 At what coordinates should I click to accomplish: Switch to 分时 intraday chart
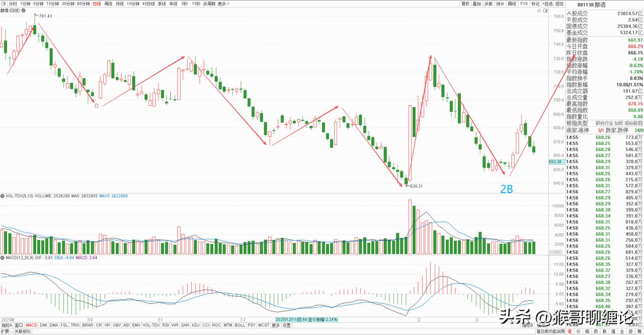[x=13, y=4]
